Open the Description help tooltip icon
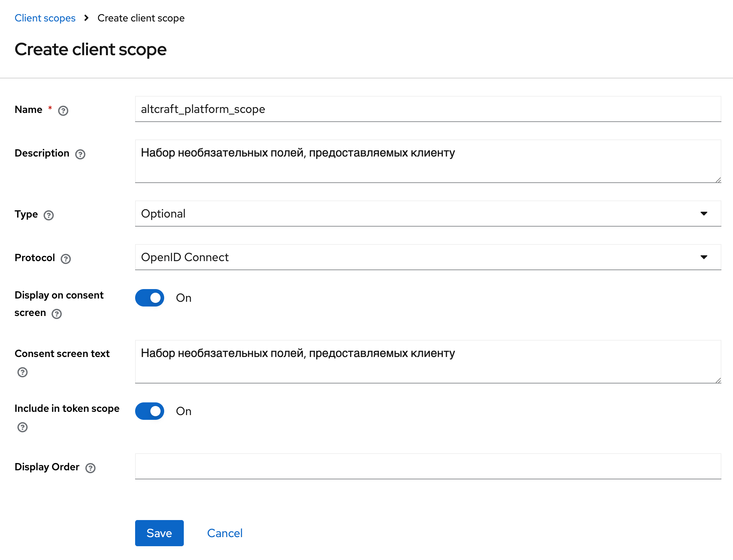The image size is (733, 560). (x=80, y=154)
